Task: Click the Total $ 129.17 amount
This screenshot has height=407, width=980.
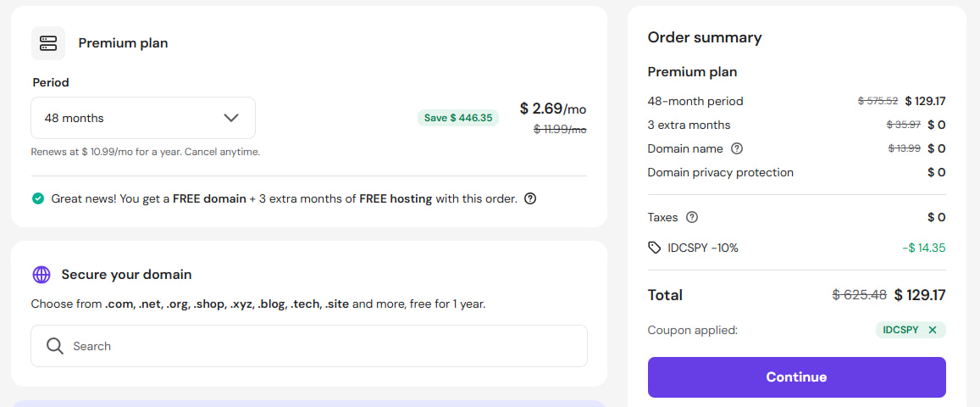Action: point(919,294)
